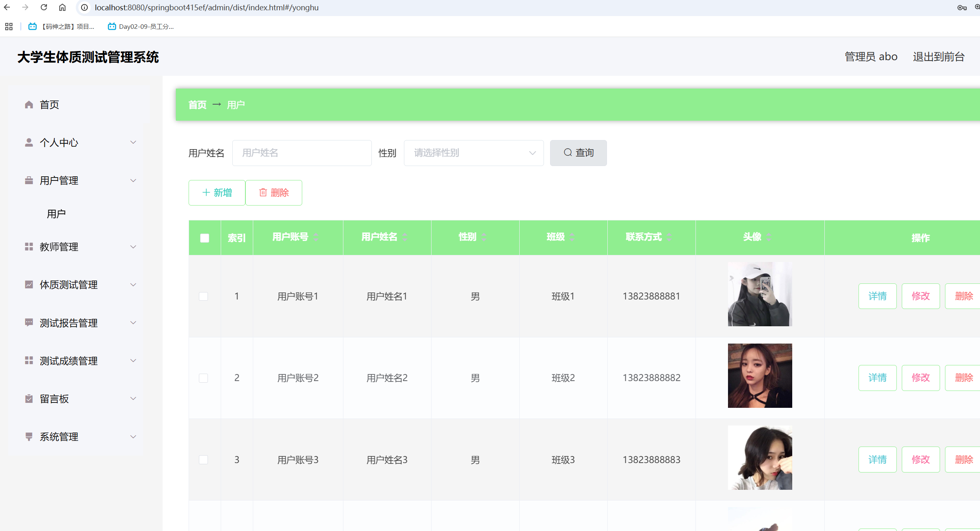Click 管理员 abo label

(871, 57)
